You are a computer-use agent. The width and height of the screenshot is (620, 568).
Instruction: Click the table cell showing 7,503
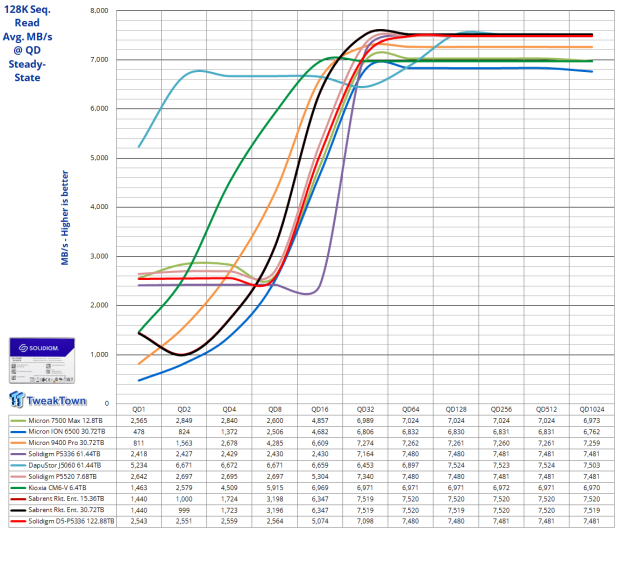(x=592, y=466)
